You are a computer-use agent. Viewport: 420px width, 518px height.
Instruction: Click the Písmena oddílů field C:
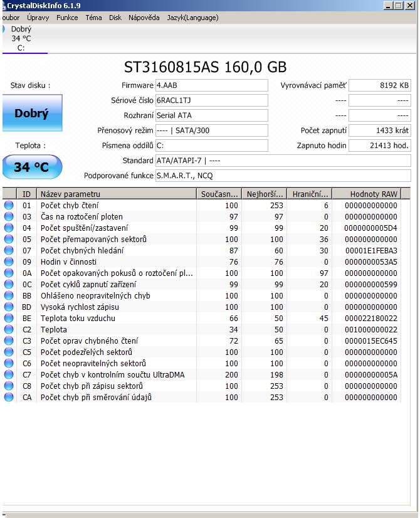(212, 145)
